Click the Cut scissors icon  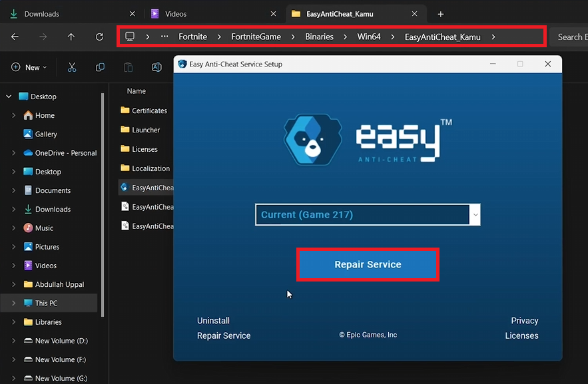click(72, 67)
